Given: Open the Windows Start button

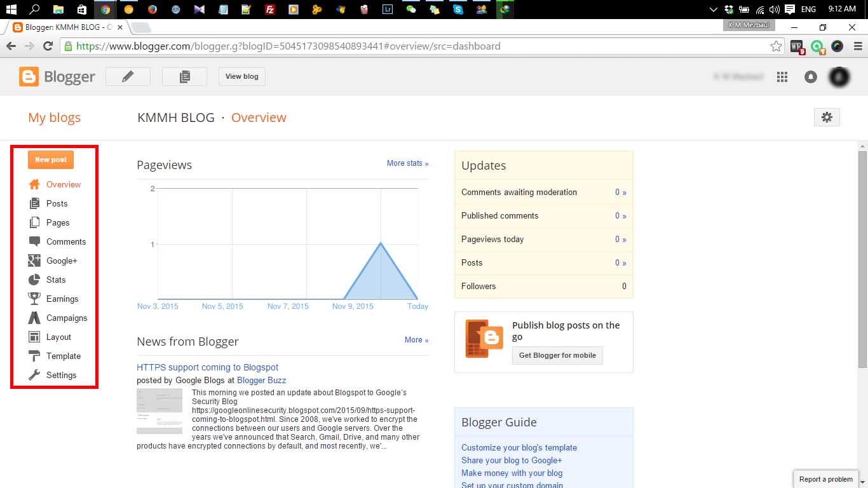Looking at the screenshot, I should coord(11,10).
